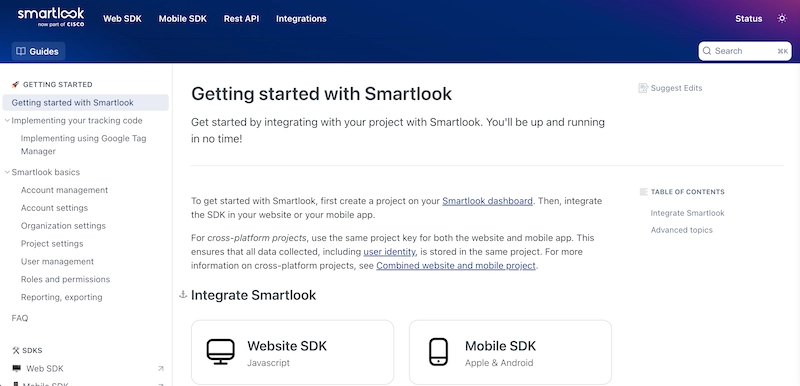This screenshot has width=800, height=386.
Task: Open Implementing using Google Tag Manager
Action: point(84,145)
